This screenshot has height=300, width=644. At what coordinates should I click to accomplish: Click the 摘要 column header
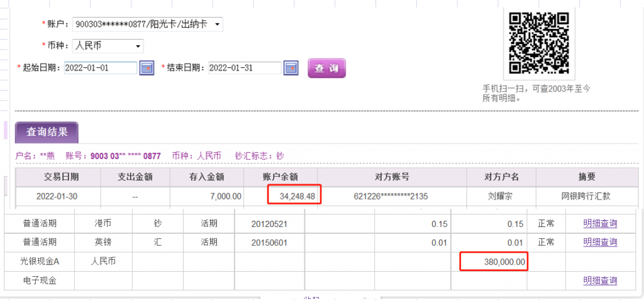586,177
